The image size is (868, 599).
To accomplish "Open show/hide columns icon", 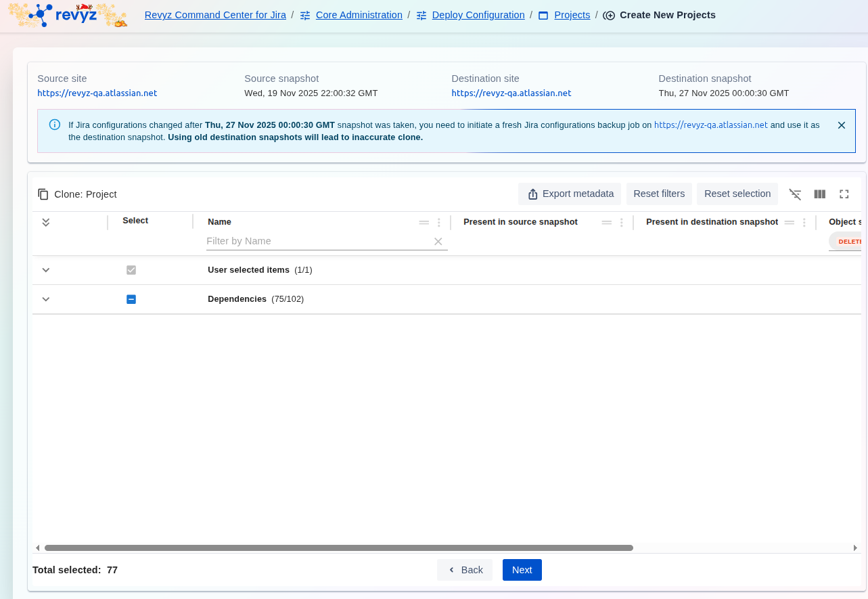I will pos(819,194).
